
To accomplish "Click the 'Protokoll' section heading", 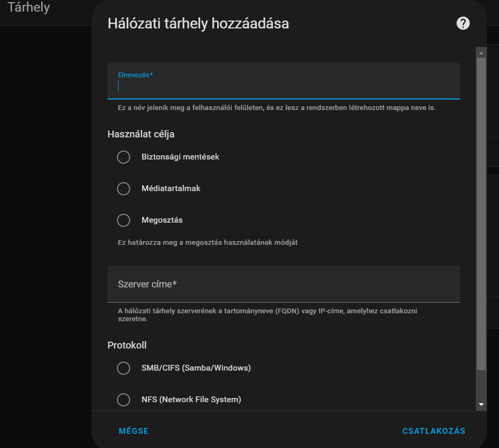I will point(127,345).
